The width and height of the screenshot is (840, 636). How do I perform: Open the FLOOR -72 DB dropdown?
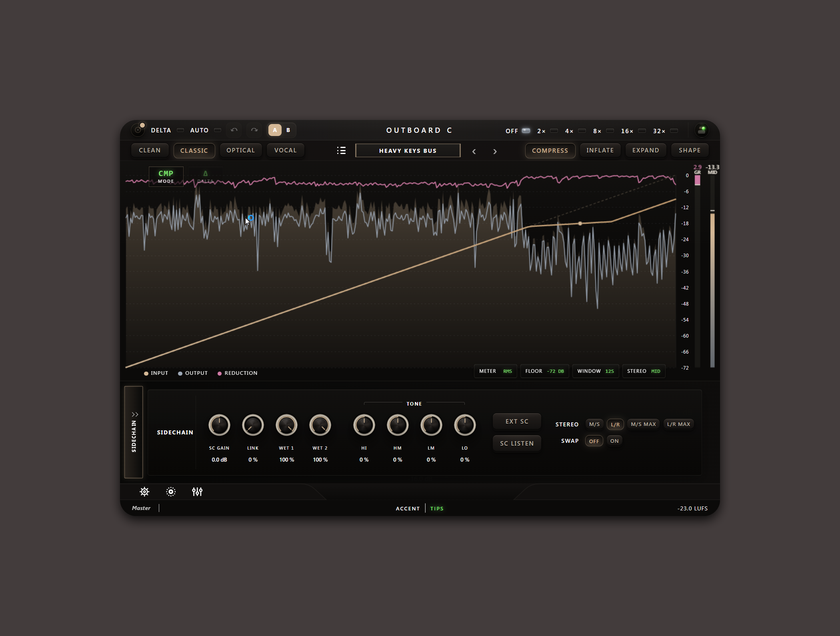[544, 371]
